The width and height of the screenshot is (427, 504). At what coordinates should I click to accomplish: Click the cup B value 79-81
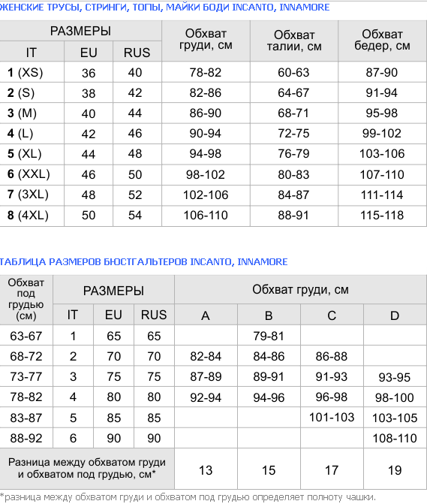click(x=269, y=337)
